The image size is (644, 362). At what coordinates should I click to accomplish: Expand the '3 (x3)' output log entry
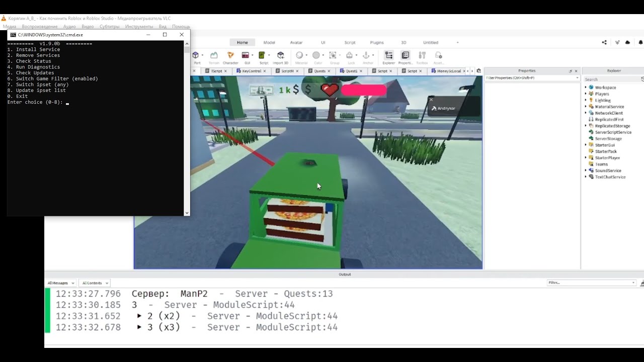[139, 327]
